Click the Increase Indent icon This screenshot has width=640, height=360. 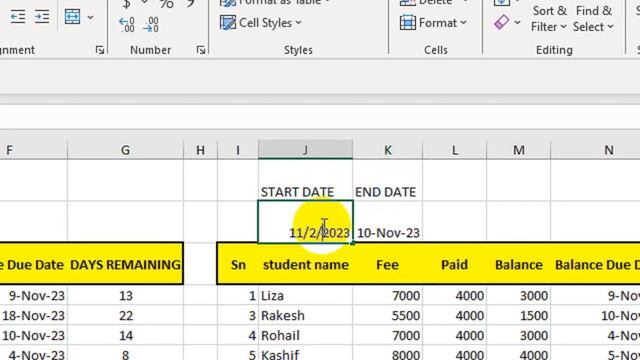click(x=42, y=17)
